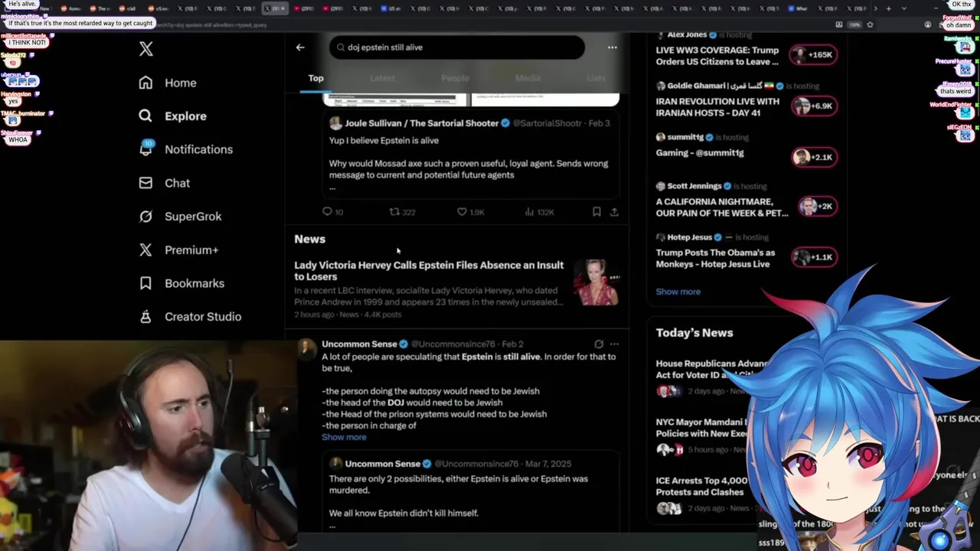Click the Creator Studio icon
The image size is (980, 551).
[x=145, y=317]
